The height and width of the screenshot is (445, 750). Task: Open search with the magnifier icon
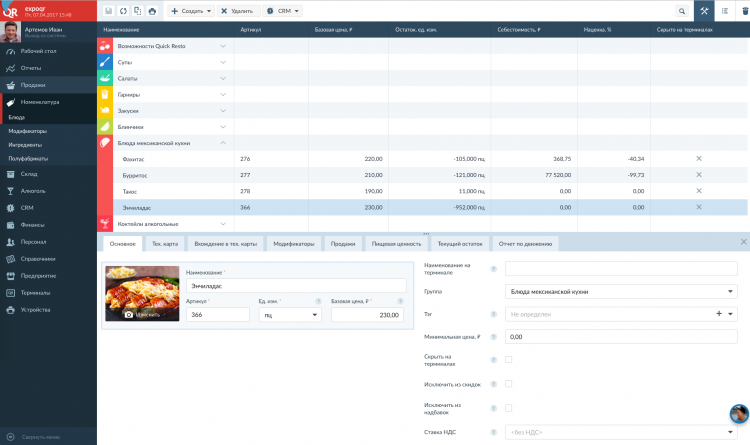[682, 11]
